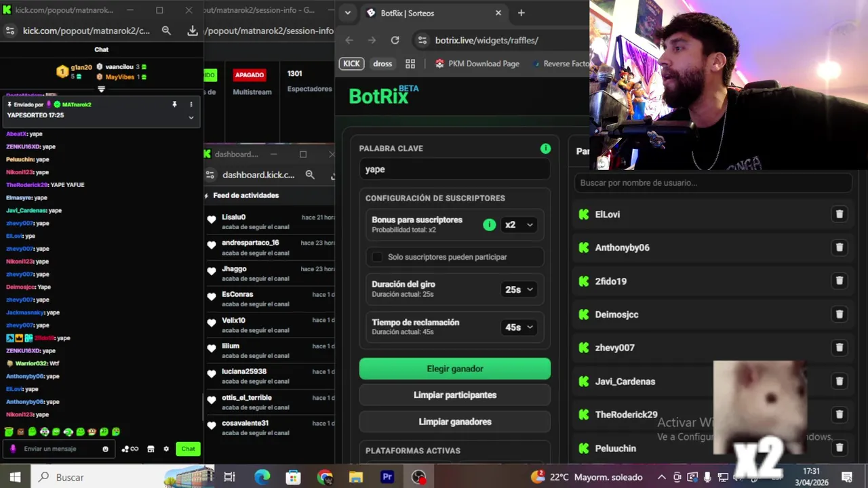This screenshot has width=868, height=488.
Task: Open site info icon beside botrix.live URL
Action: (422, 40)
